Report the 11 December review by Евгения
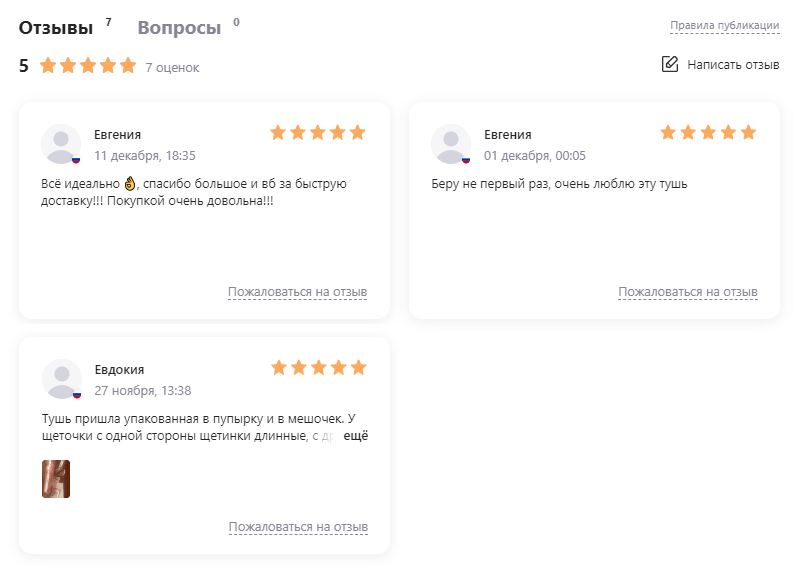 click(297, 292)
